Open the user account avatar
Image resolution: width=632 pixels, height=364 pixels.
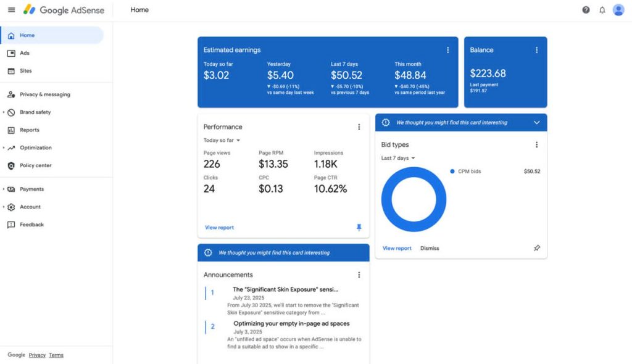coord(618,10)
